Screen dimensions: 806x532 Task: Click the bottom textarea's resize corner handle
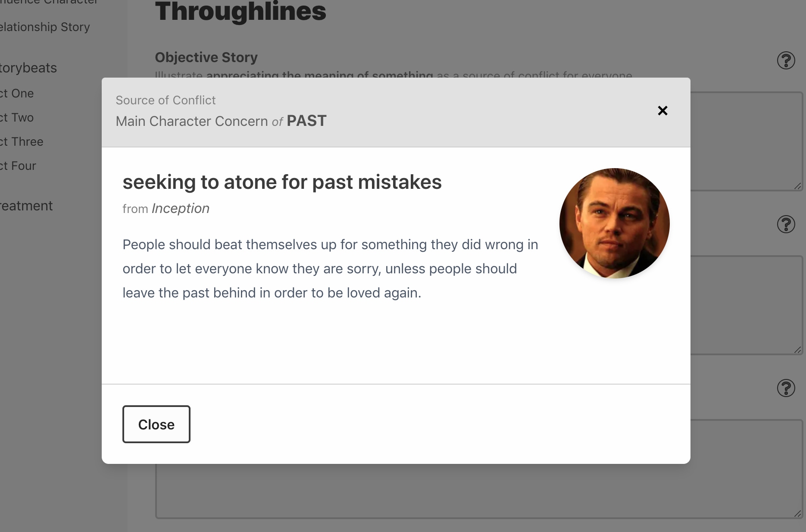click(x=798, y=513)
